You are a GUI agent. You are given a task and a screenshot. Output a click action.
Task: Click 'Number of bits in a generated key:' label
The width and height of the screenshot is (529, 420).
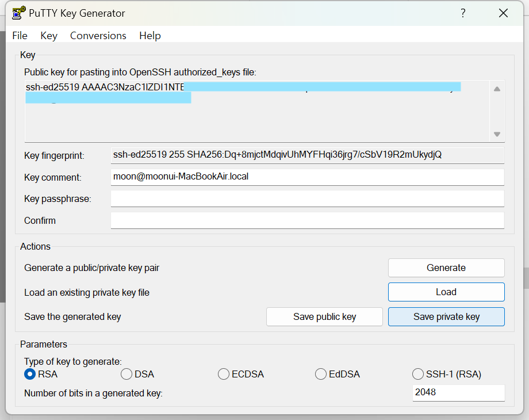click(94, 394)
